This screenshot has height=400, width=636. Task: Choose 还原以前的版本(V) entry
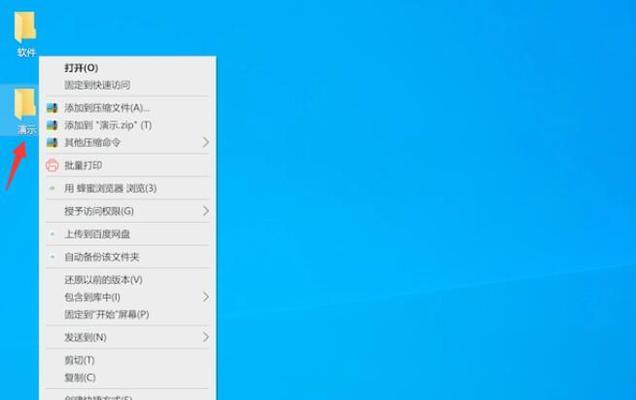[127, 280]
